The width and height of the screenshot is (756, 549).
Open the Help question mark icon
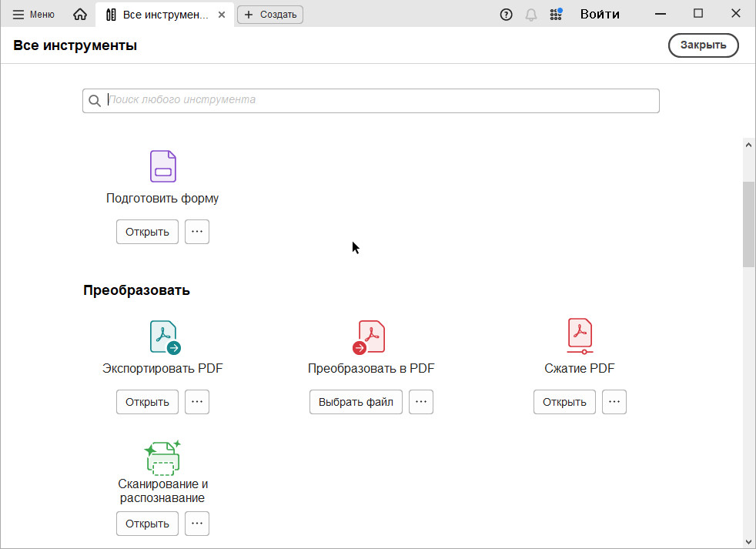506,15
